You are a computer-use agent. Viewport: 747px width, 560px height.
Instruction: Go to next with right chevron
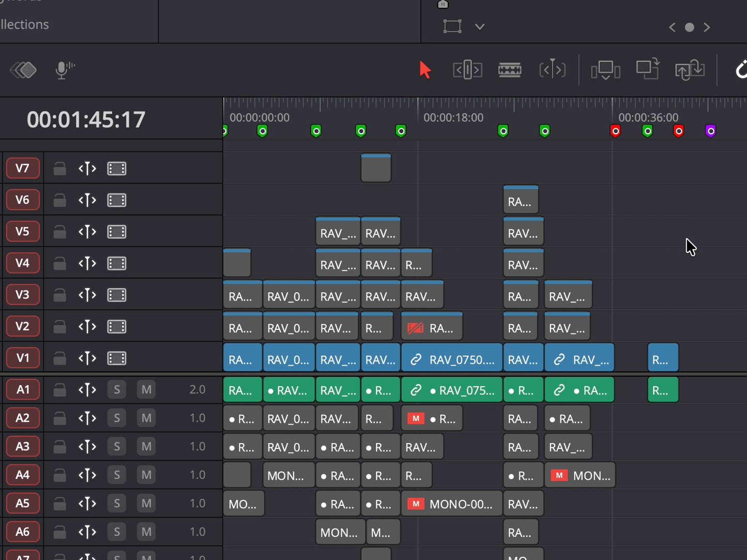point(707,27)
